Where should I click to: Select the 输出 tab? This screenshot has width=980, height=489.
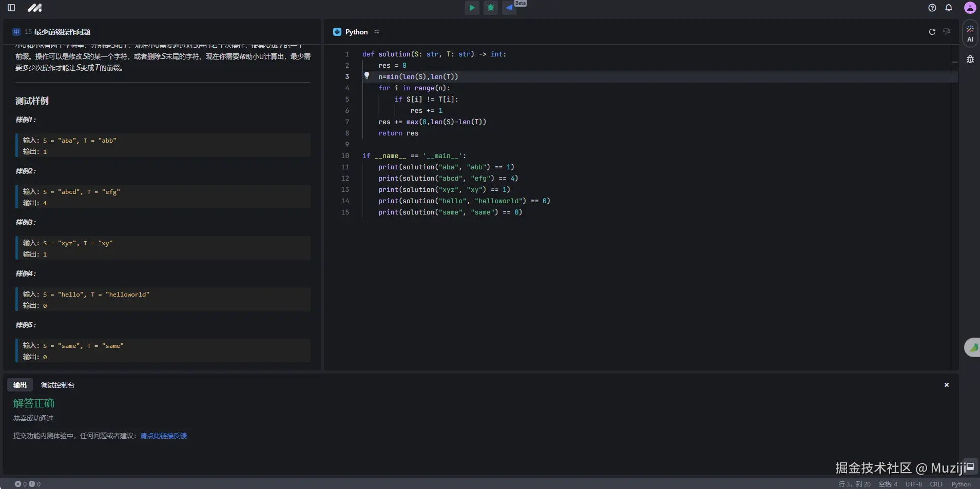pos(20,385)
